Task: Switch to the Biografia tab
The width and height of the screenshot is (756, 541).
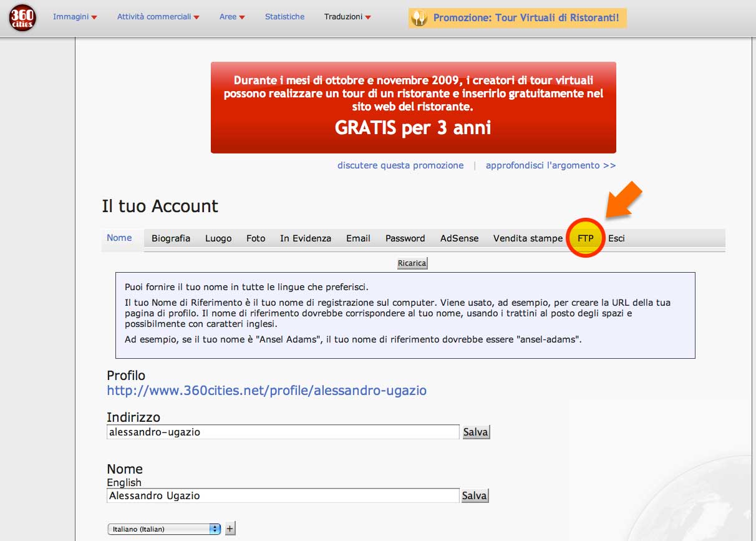Action: pos(171,238)
